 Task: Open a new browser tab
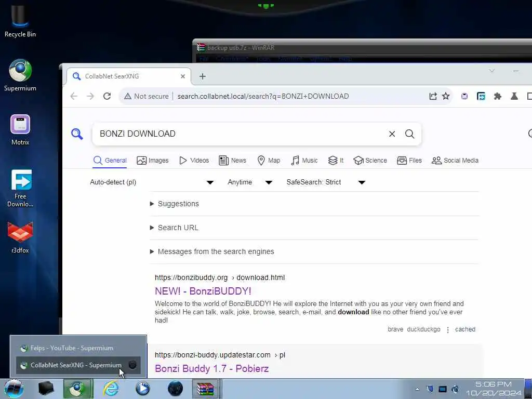point(203,76)
